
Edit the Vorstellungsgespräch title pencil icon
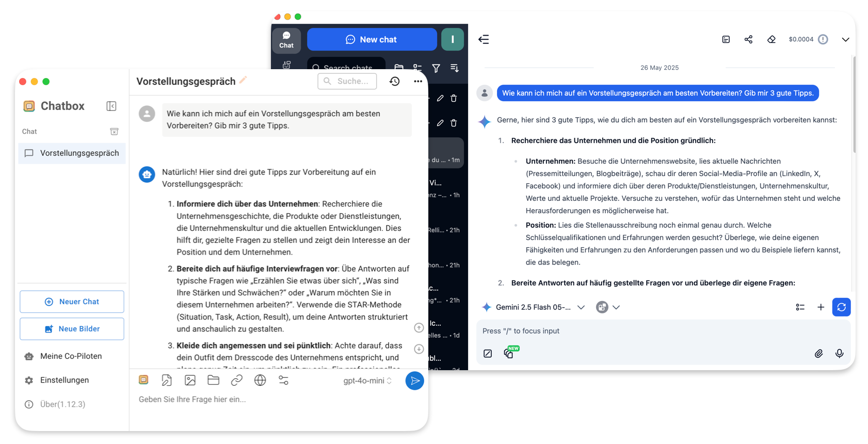(243, 80)
